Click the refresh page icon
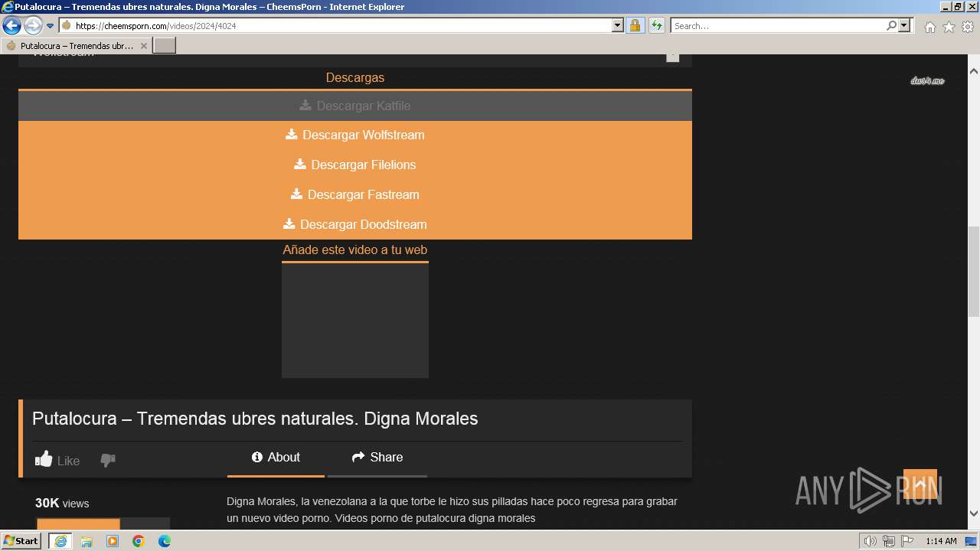This screenshot has height=551, width=980. [x=656, y=25]
